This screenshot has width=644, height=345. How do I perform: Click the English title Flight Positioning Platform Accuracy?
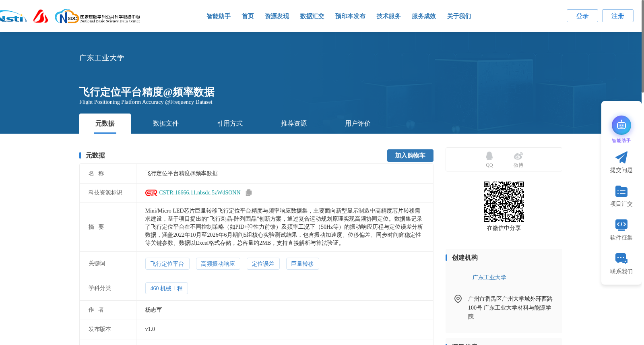pyautogui.click(x=146, y=102)
